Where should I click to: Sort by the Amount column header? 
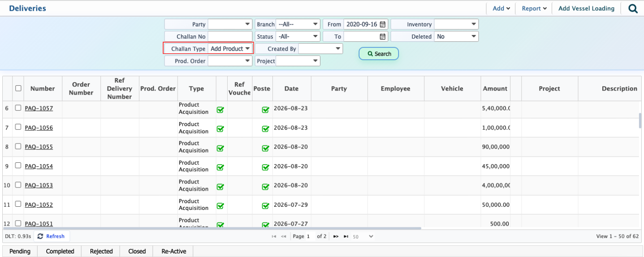tap(495, 88)
